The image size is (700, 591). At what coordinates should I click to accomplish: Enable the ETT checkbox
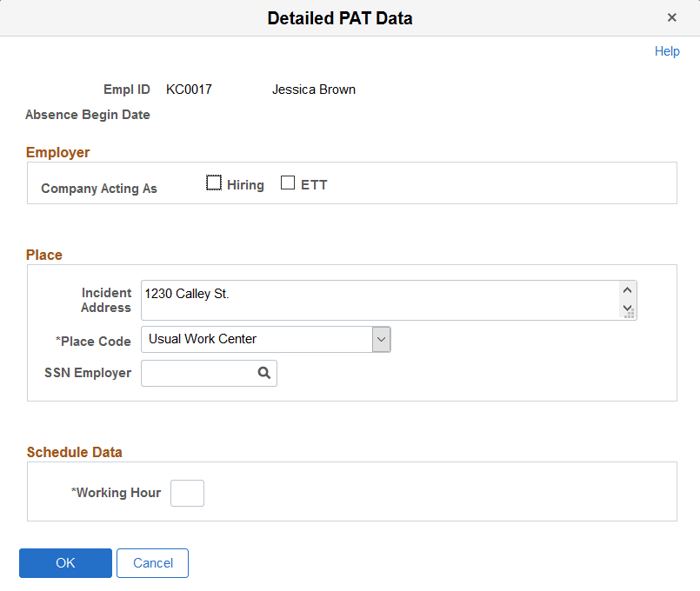click(288, 182)
